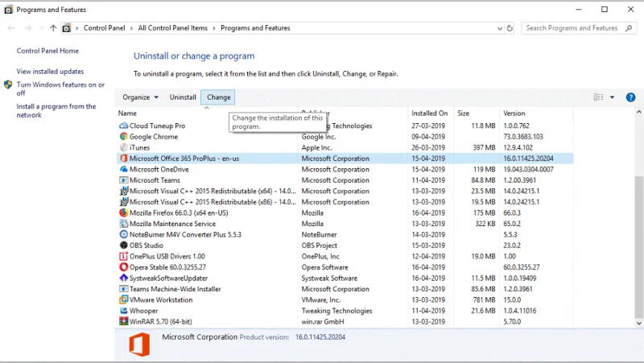The height and width of the screenshot is (363, 644).
Task: Click the 781 MB size cell
Action: (484, 299)
